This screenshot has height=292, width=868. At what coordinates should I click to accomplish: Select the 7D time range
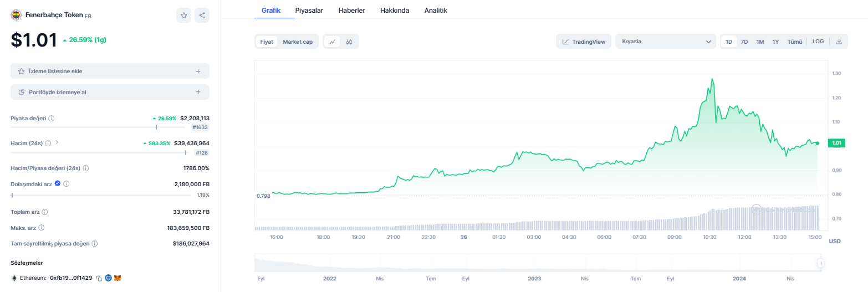(x=744, y=42)
